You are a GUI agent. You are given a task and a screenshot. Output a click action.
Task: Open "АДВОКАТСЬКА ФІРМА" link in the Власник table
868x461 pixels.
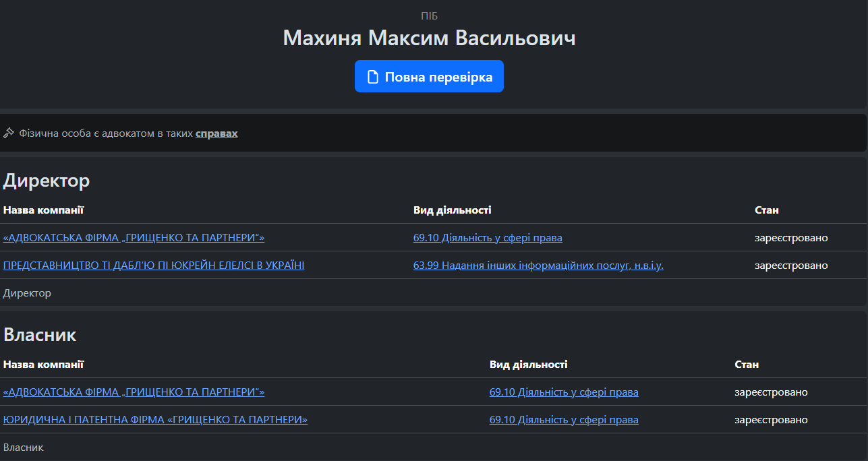(x=134, y=392)
